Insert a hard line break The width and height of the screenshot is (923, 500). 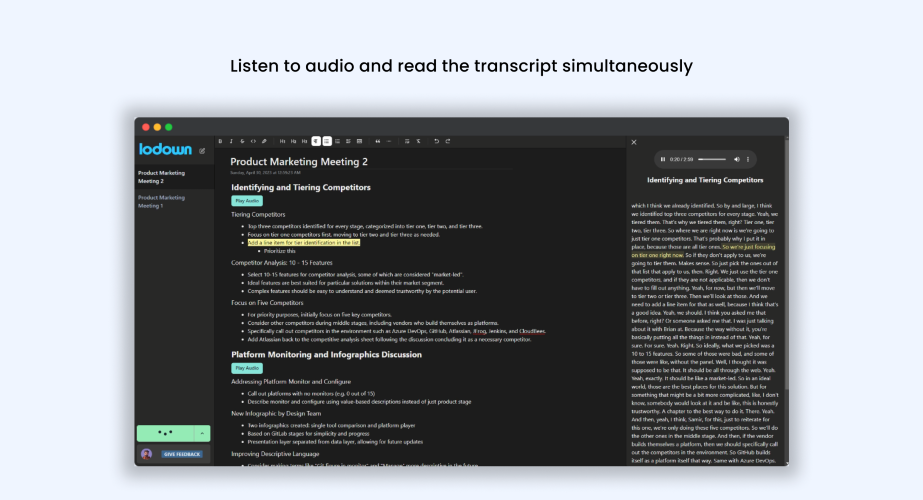tap(407, 141)
